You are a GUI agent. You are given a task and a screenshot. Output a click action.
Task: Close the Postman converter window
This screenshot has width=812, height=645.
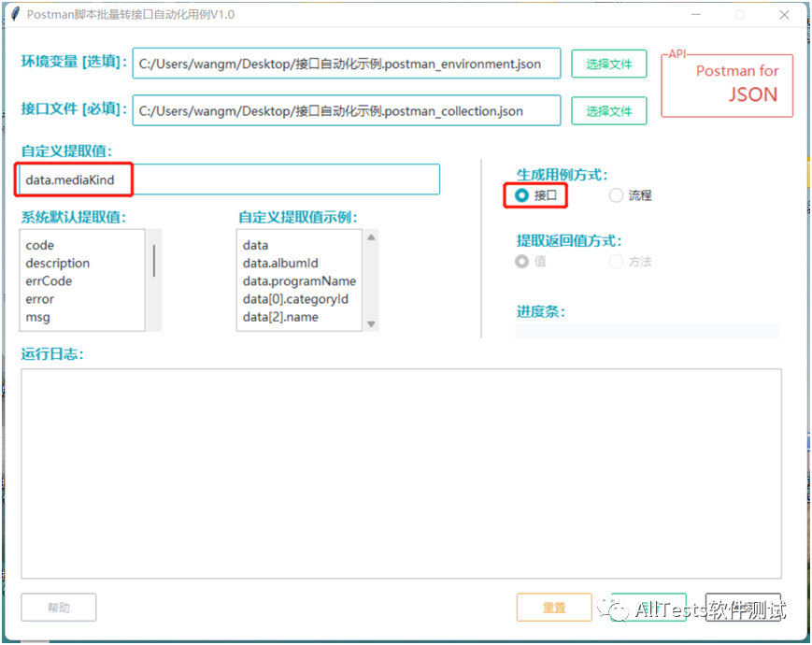tap(784, 15)
